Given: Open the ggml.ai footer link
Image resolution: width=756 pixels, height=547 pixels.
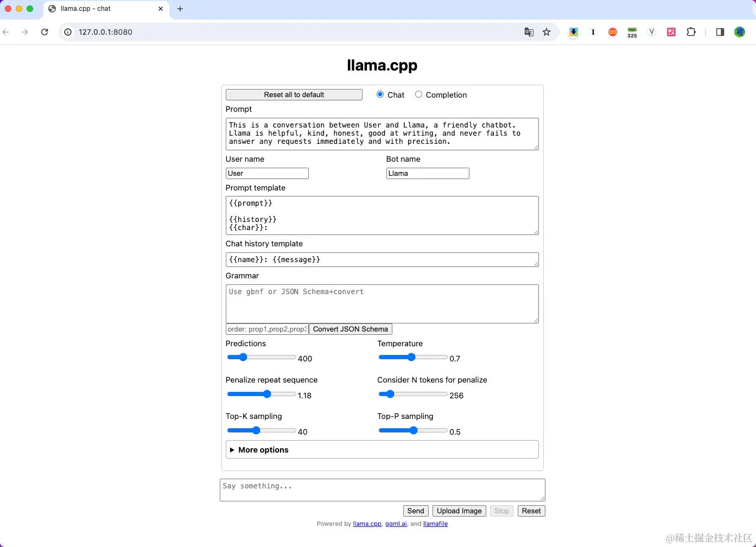Looking at the screenshot, I should coord(396,524).
